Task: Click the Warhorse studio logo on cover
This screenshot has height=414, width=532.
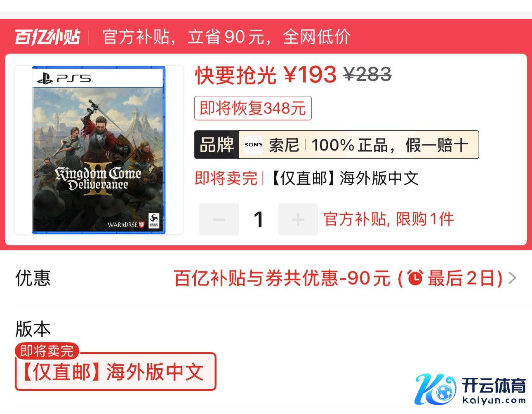Action: (126, 225)
